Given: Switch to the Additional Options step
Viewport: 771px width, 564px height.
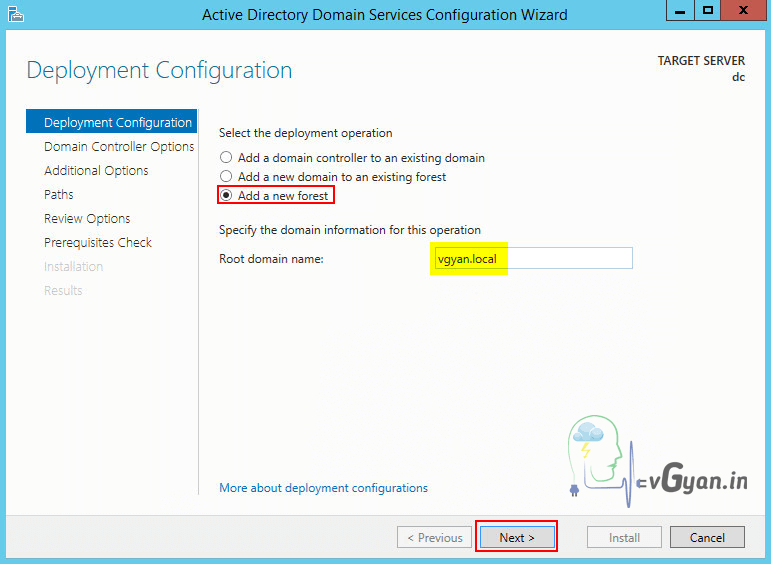Looking at the screenshot, I should click(x=96, y=171).
